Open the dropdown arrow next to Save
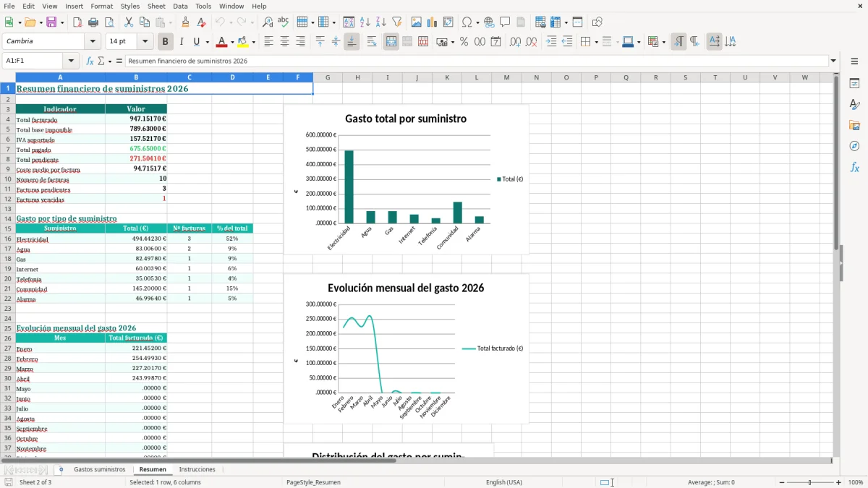 pyautogui.click(x=62, y=22)
